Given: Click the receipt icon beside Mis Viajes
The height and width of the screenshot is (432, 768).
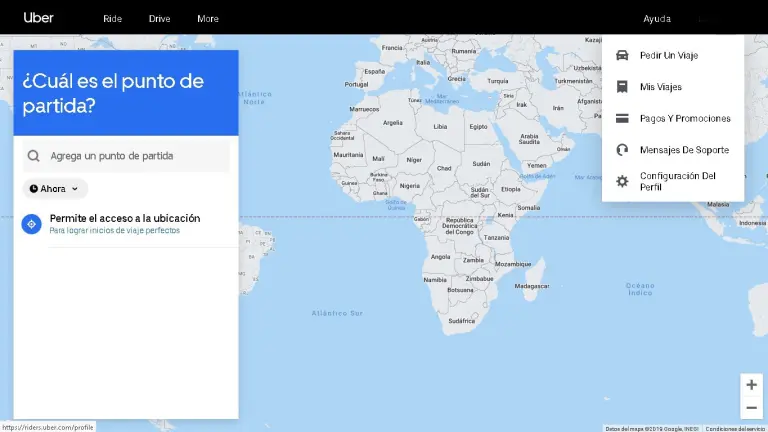Looking at the screenshot, I should (x=622, y=87).
